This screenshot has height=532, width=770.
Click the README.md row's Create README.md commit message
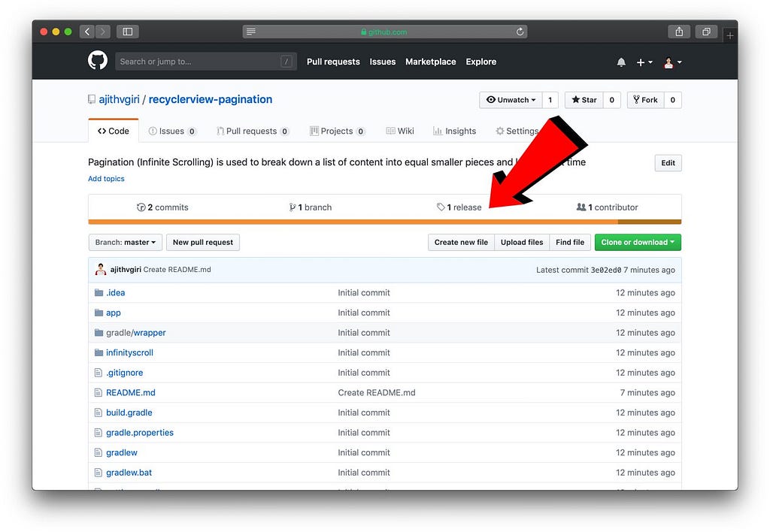point(377,393)
